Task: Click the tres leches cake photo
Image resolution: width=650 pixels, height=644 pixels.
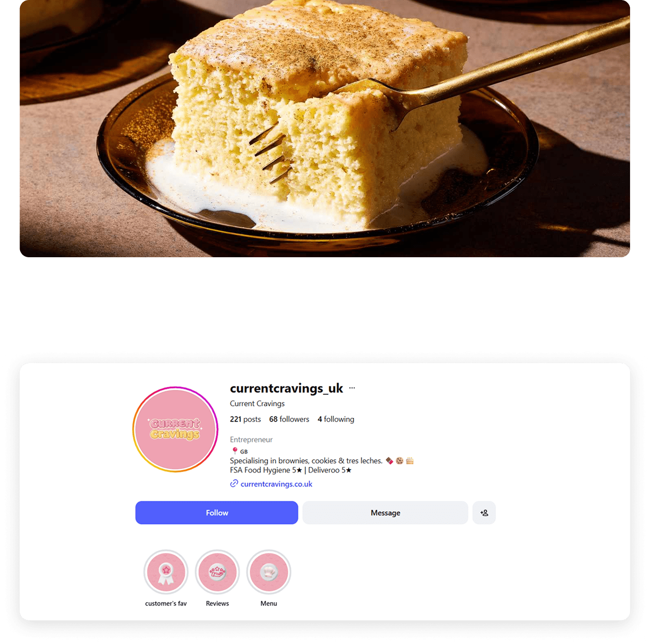Action: 325,129
